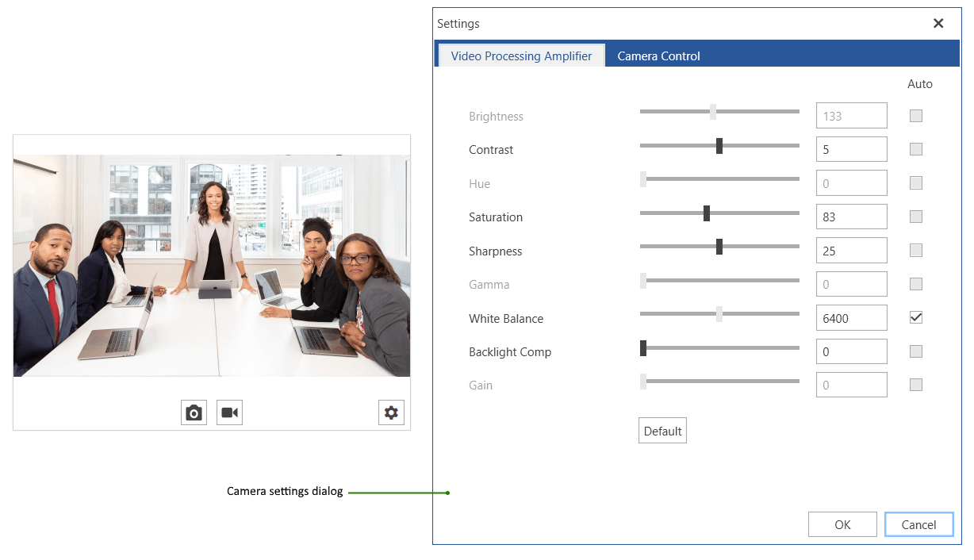The image size is (974, 560).
Task: Click the camera snapshot icon
Action: click(x=194, y=412)
